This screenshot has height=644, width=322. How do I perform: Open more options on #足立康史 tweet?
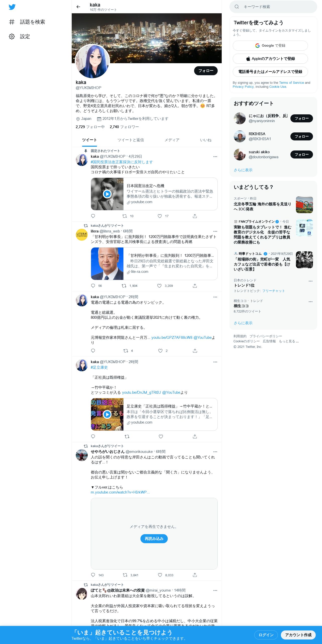pos(215,362)
